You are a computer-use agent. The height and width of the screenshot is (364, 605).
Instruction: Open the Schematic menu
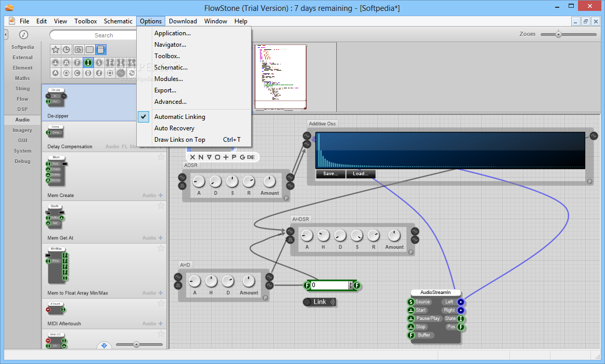(x=118, y=21)
